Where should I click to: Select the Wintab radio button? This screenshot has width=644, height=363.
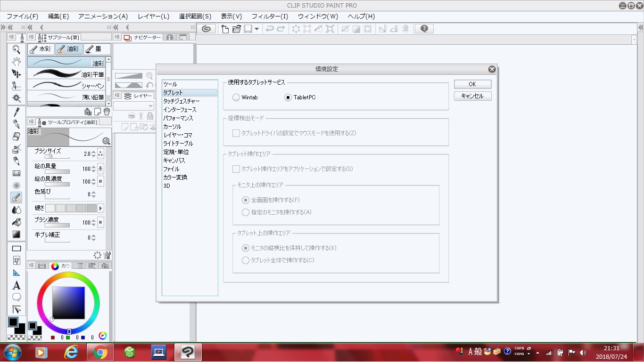tap(236, 97)
